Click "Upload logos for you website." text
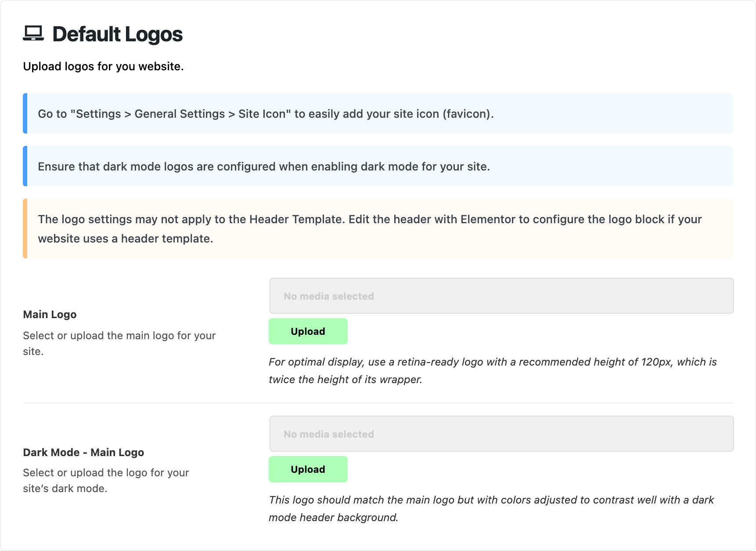Screen dimensions: 756x551 [103, 66]
